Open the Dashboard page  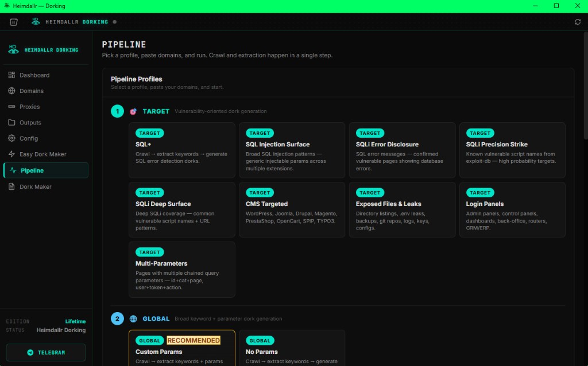(x=46, y=75)
